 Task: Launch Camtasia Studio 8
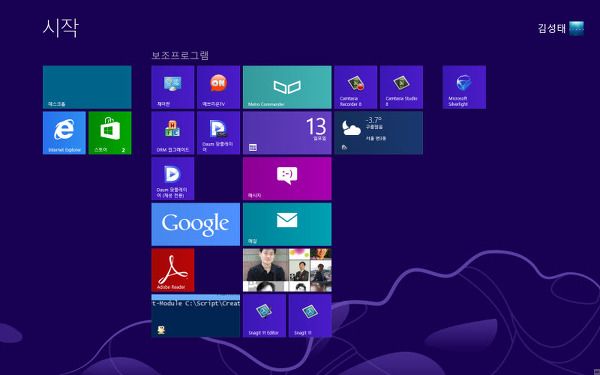point(401,87)
